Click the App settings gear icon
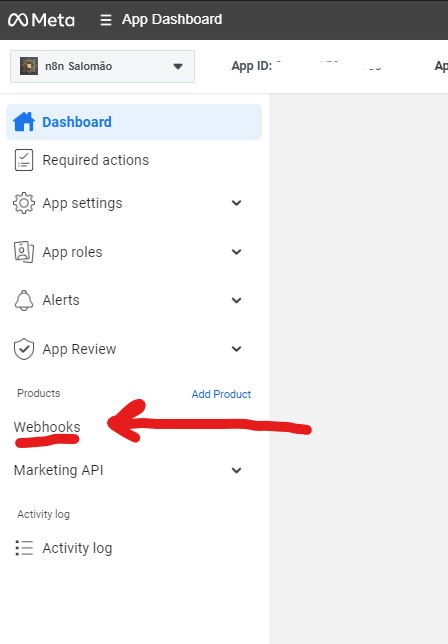 point(24,203)
